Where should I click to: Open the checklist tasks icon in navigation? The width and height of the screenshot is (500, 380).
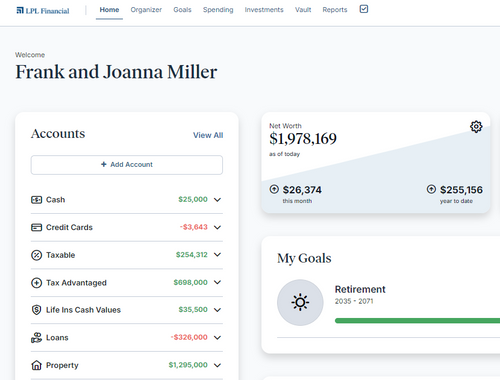[x=364, y=9]
